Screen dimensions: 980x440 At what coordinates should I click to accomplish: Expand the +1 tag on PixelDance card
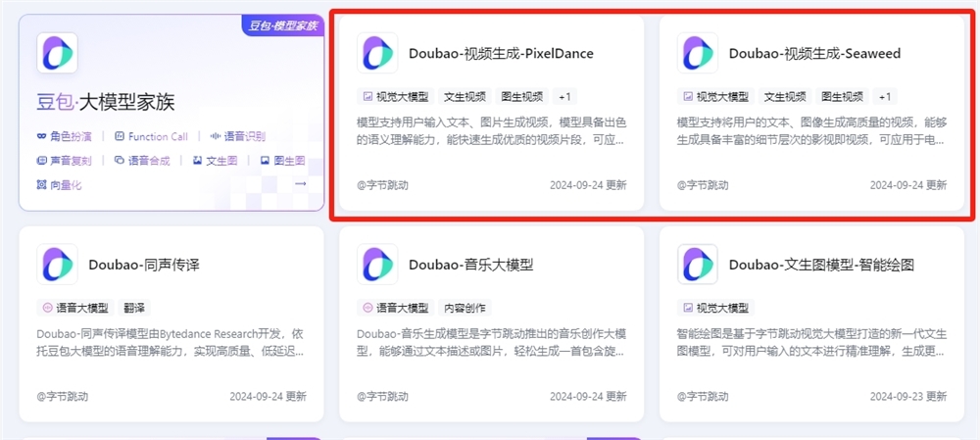tap(565, 96)
